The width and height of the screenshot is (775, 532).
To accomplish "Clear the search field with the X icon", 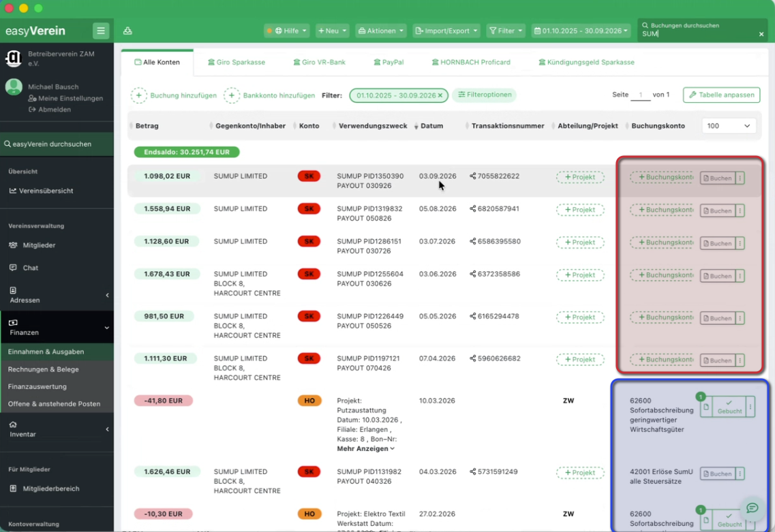I will pos(761,34).
